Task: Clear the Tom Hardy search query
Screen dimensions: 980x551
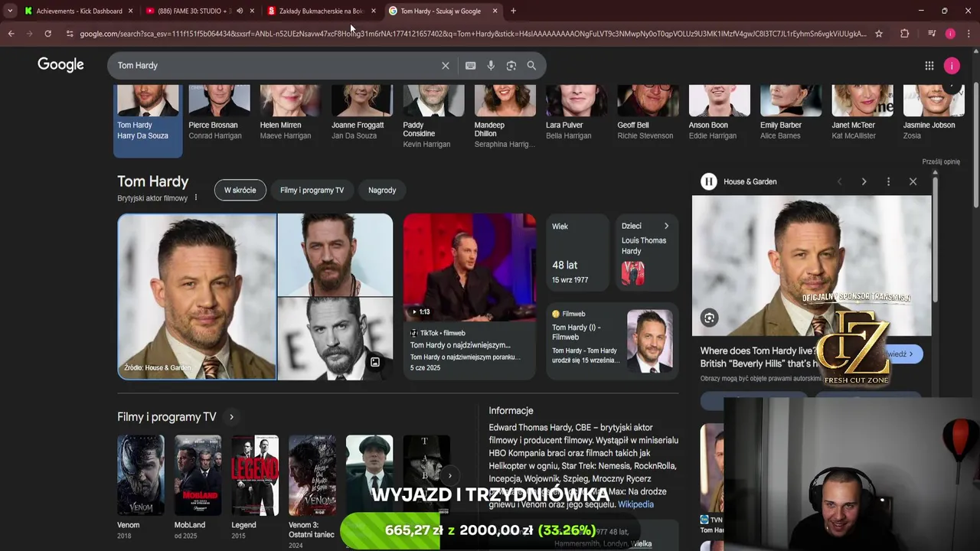Action: (x=446, y=66)
